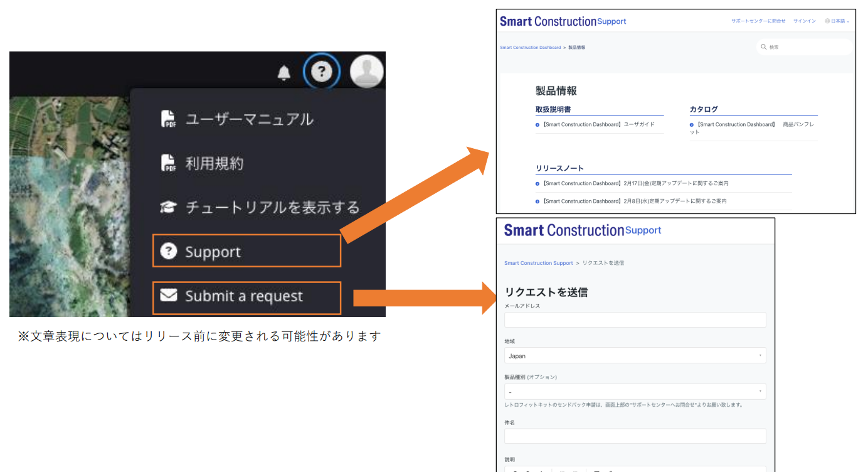Viewport: 868px width, 472px height.
Task: Choose Submit a request in help menu
Action: click(246, 298)
